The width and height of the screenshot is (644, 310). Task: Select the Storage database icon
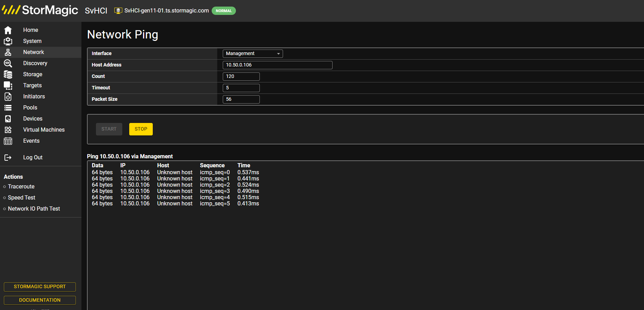(8, 74)
